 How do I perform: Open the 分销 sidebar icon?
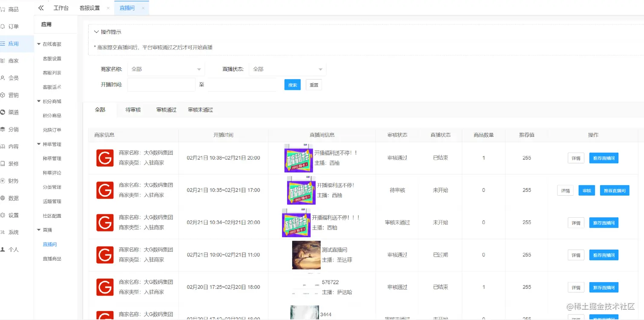3,129
